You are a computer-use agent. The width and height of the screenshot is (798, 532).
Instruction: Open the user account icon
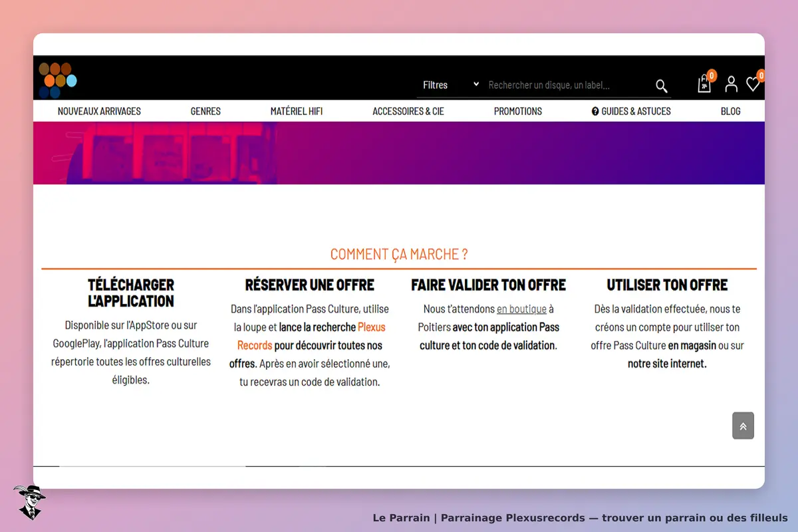[731, 84]
